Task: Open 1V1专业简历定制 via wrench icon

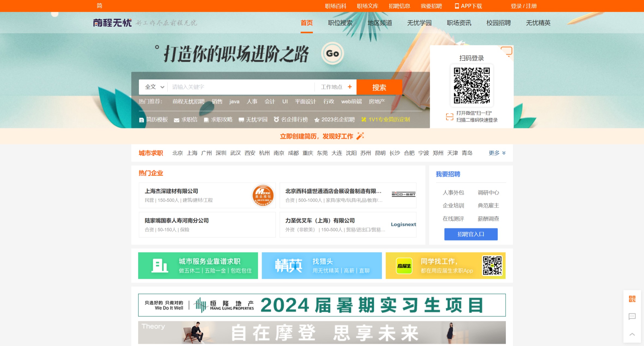Action: (364, 120)
